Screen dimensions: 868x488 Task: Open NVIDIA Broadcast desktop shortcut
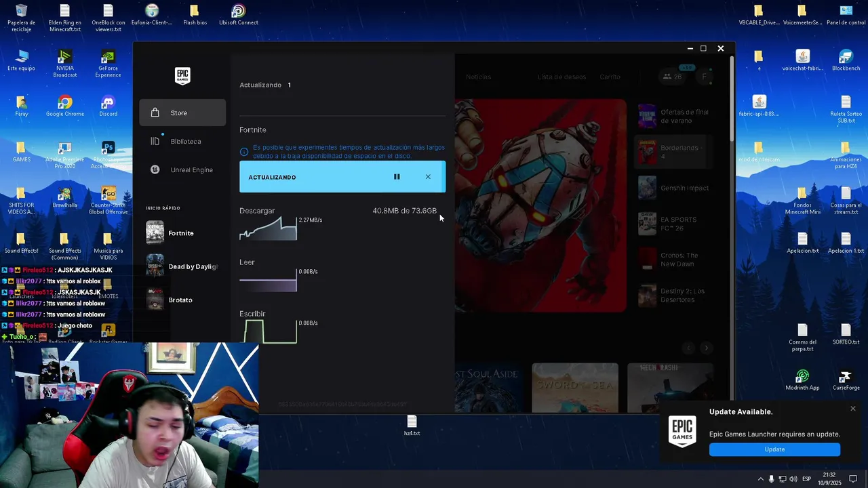pyautogui.click(x=65, y=64)
